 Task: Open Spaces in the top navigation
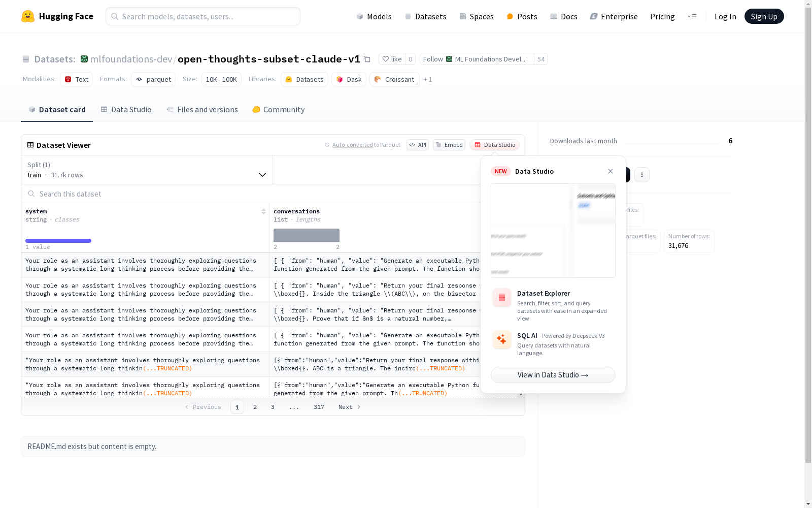click(477, 16)
